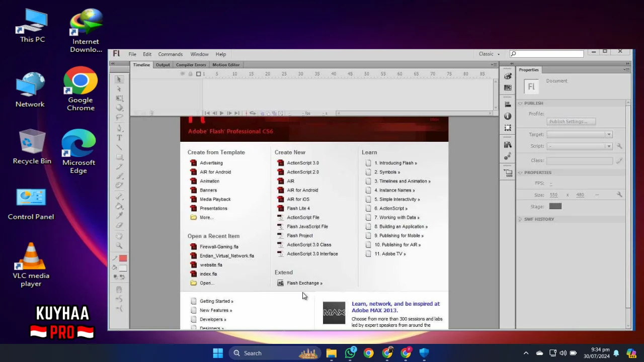Image resolution: width=644 pixels, height=362 pixels.
Task: Open the Script dropdown in Properties
Action: point(579,146)
